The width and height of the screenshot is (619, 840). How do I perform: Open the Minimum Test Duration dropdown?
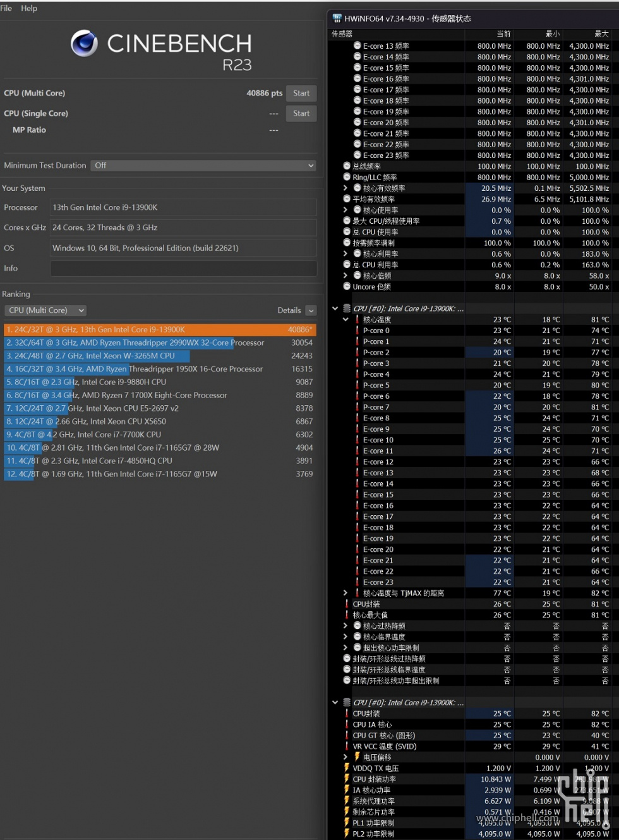[x=203, y=166]
